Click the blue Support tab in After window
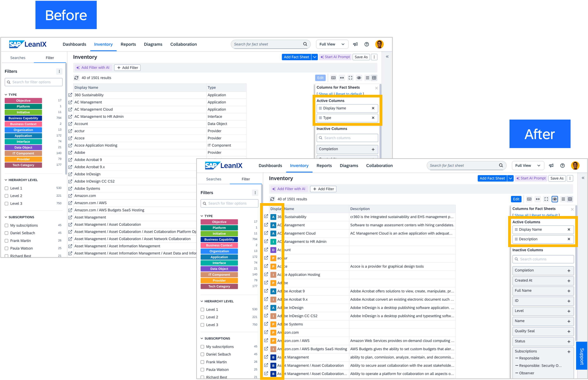The image size is (588, 380). tap(582, 356)
